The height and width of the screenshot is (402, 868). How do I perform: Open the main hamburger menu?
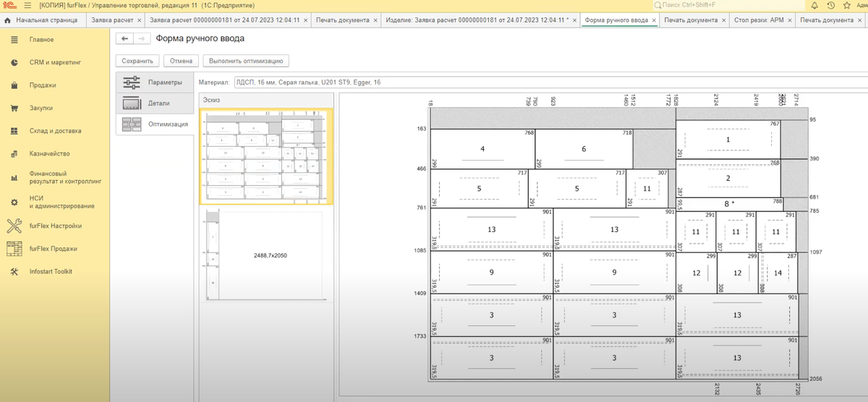coord(27,5)
